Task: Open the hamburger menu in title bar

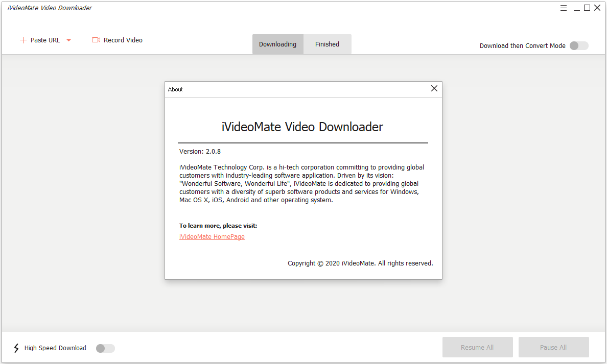Action: [564, 8]
